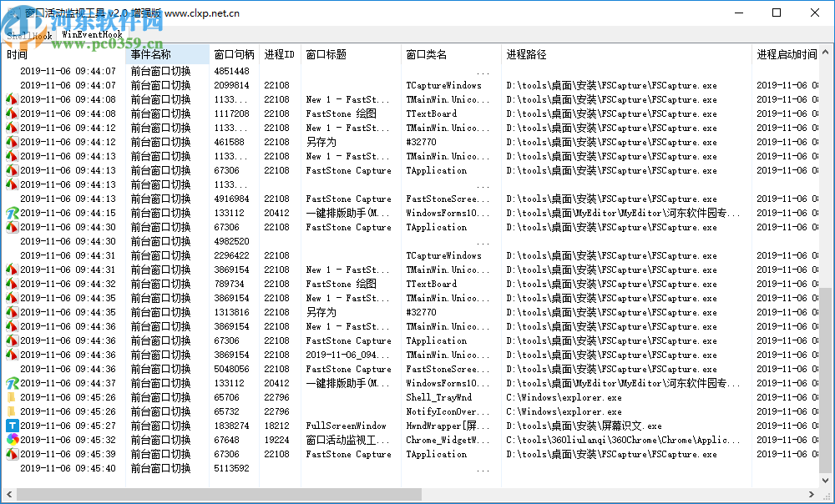Switch to the WinEventHook tab
The height and width of the screenshot is (504, 835).
tap(92, 34)
